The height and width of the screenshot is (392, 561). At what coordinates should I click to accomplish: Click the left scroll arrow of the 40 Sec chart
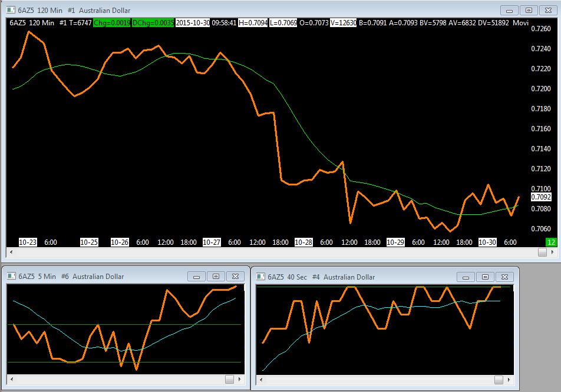261,380
